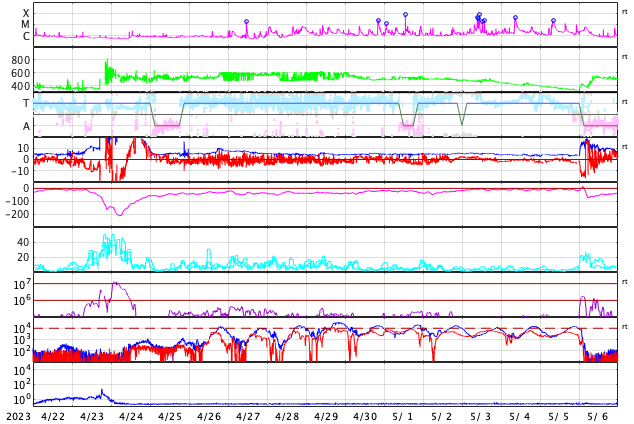Click the X-ray flare marker on 4/30

[x=378, y=20]
